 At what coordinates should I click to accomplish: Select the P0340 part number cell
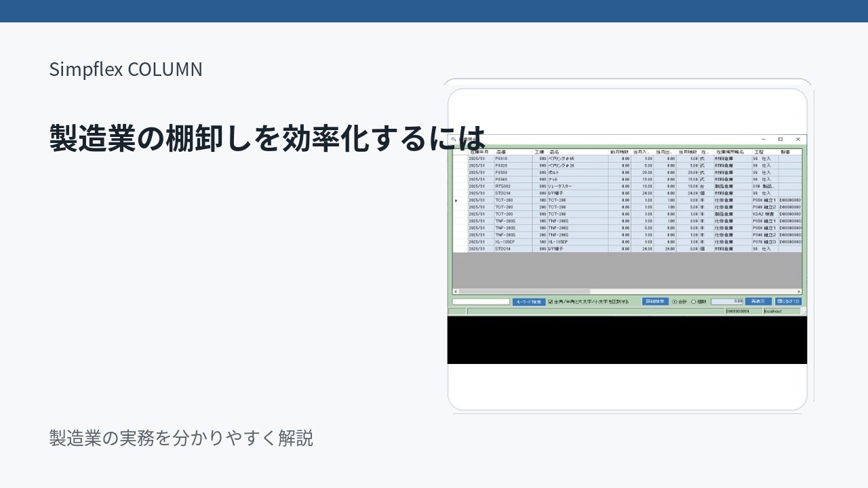pos(513,179)
